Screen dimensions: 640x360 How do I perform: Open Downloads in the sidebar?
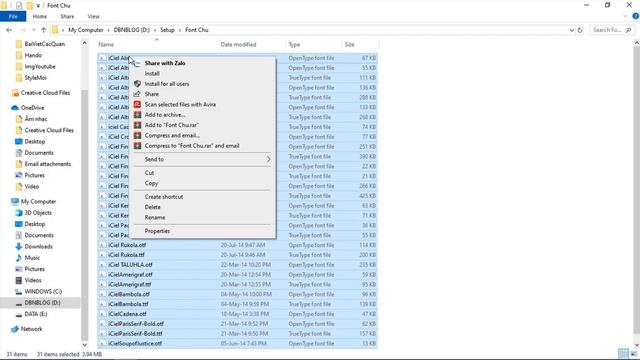(38, 247)
